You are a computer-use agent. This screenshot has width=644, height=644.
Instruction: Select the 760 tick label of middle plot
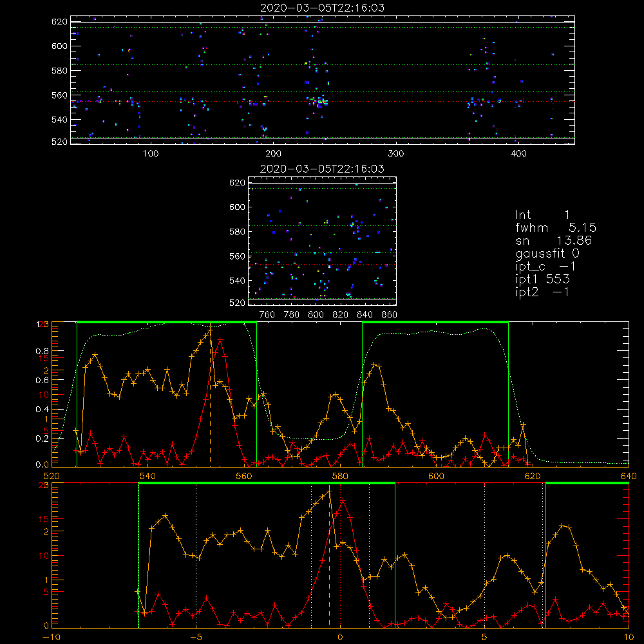[x=267, y=315]
